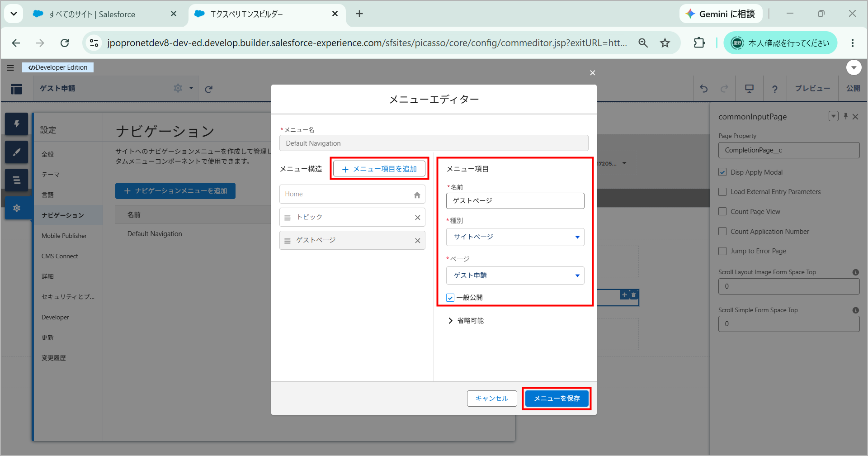Click the 名前 input field with ゲストページ
The width and height of the screenshot is (868, 456).
(x=515, y=201)
